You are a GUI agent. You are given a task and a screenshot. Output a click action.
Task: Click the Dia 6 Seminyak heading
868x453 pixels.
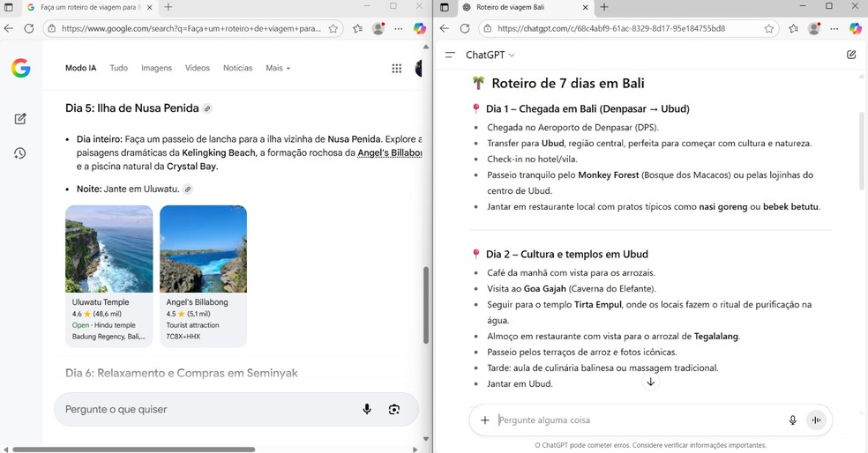(x=182, y=373)
